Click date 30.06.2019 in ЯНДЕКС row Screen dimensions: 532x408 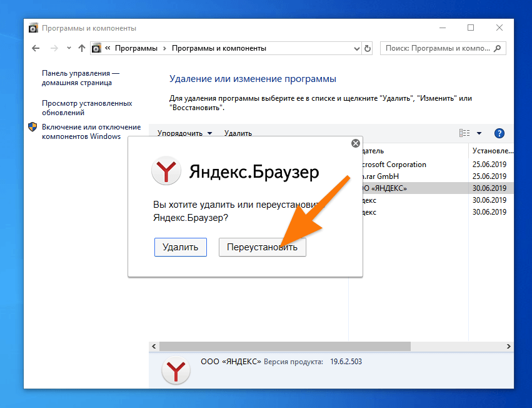(489, 188)
